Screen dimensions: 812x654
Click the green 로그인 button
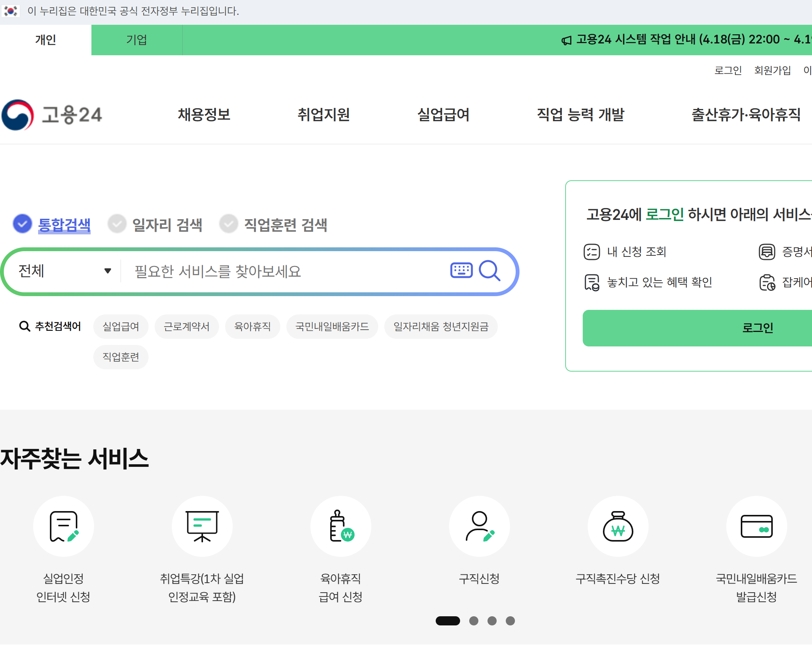(x=697, y=328)
